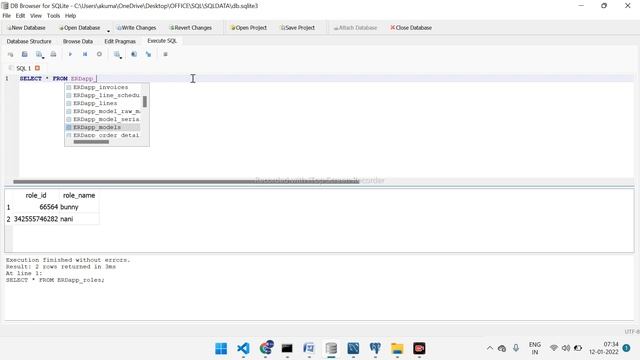Open the Tools menu
640x360 pixels.
pyautogui.click(x=53, y=16)
